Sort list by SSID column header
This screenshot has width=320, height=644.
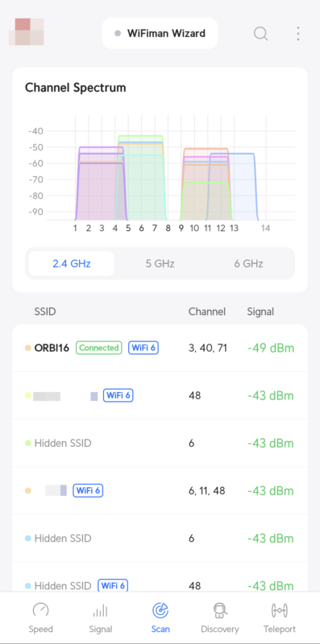pos(45,312)
